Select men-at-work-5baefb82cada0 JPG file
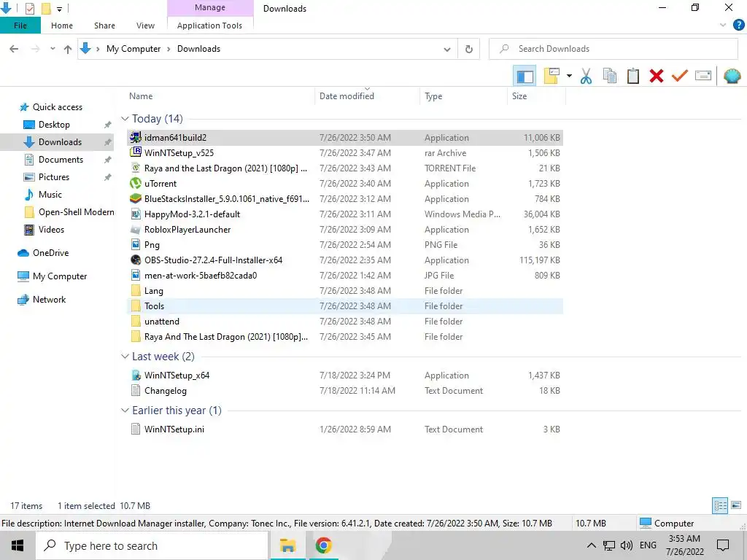 [x=345, y=275]
